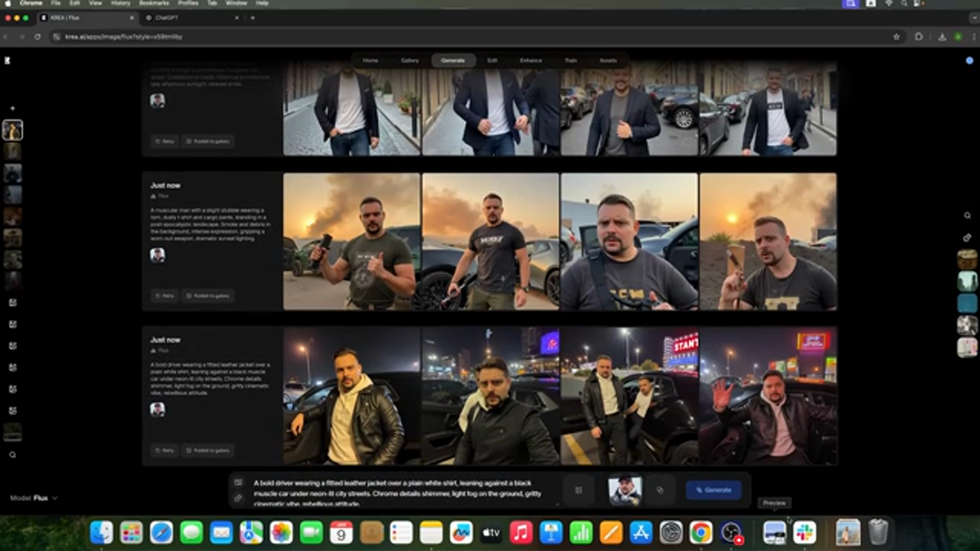Publish the muscular man set to gallery

coord(207,295)
